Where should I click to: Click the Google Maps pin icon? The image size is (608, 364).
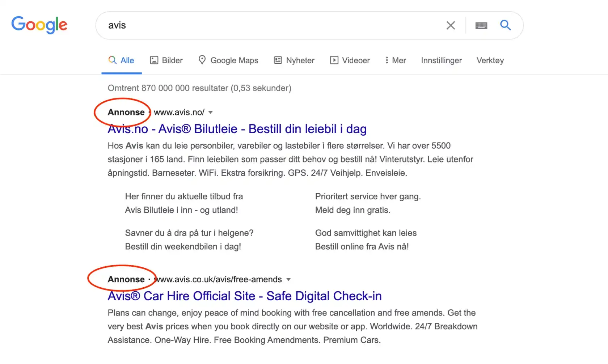202,60
